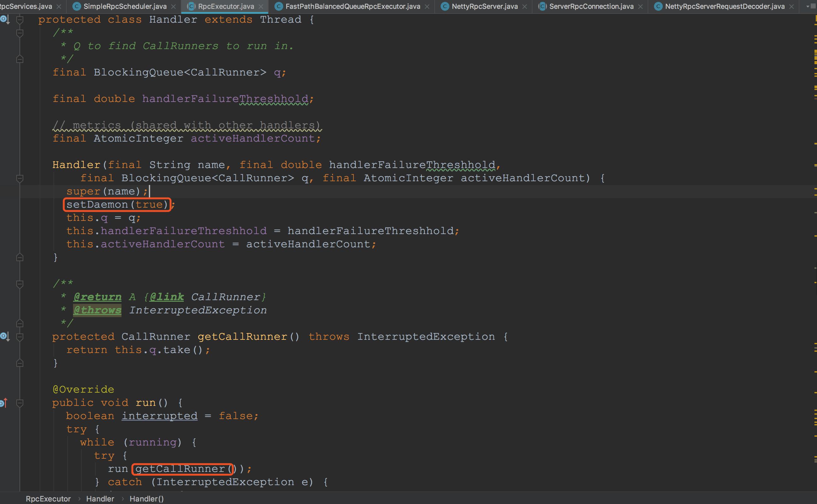
Task: Click the @throws Javadoc tag
Action: point(97,310)
